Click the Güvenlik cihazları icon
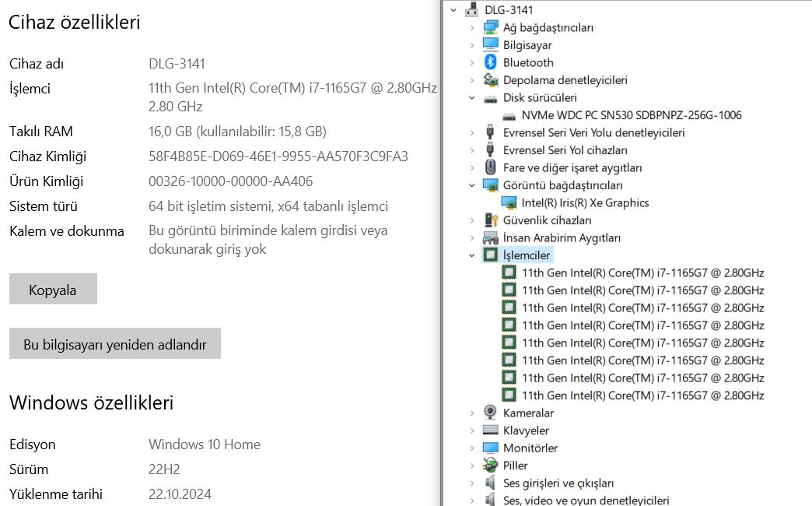The height and width of the screenshot is (506, 812). pos(491,220)
